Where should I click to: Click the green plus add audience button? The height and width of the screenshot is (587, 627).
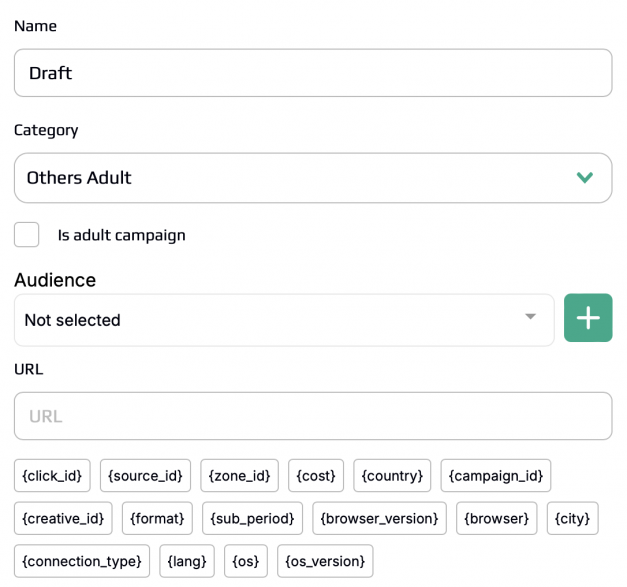[x=588, y=318]
